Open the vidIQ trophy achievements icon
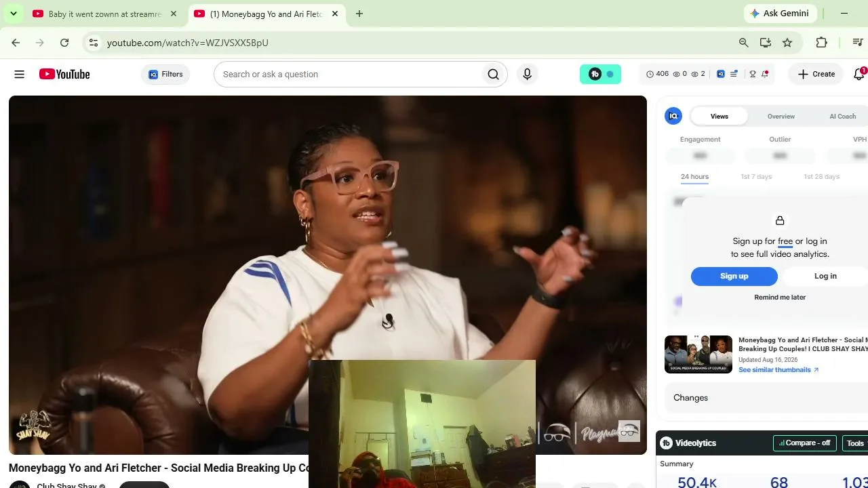The image size is (868, 488). point(753,75)
